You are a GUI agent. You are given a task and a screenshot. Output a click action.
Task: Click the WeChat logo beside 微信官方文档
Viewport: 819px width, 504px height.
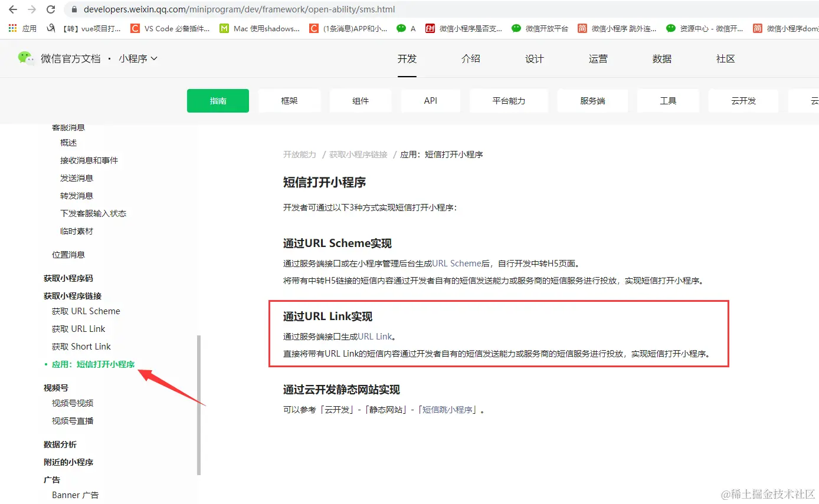[x=26, y=58]
